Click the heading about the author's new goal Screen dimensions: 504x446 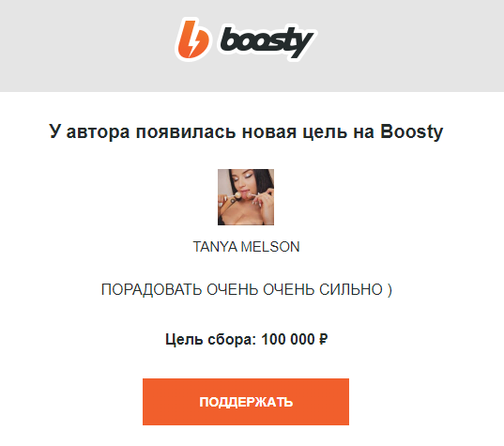coord(246,131)
